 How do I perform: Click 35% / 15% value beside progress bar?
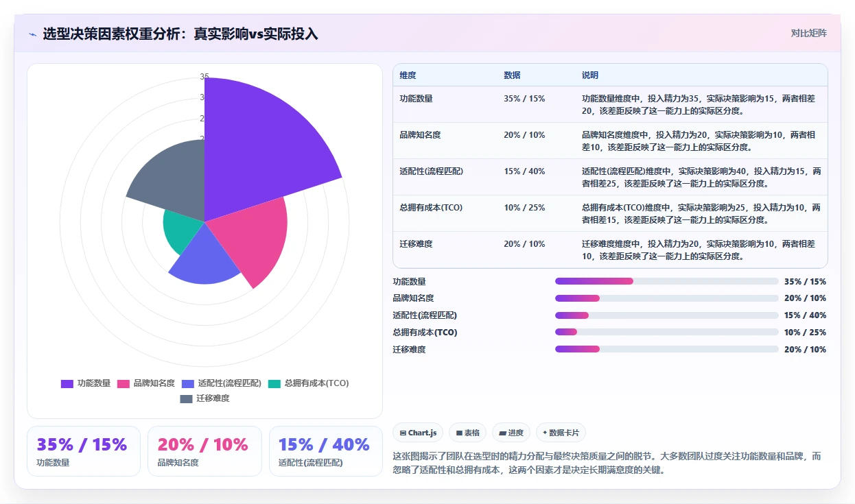[x=805, y=281]
